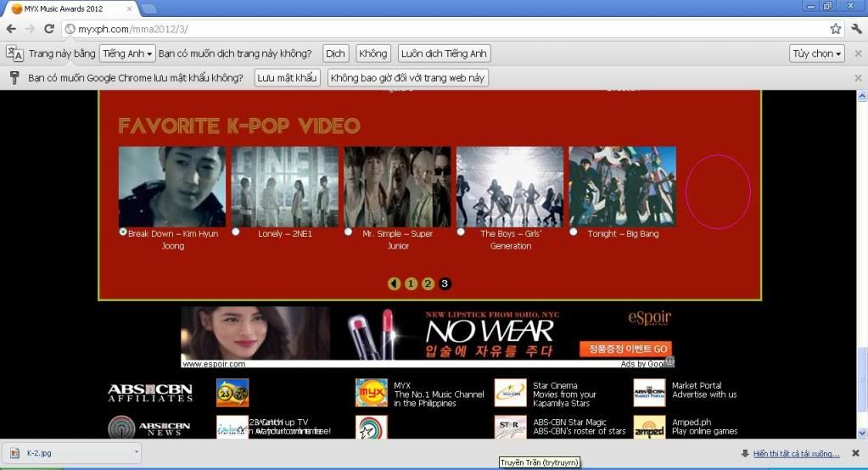Click the Studio 23 logo
868x470 pixels.
point(232,393)
